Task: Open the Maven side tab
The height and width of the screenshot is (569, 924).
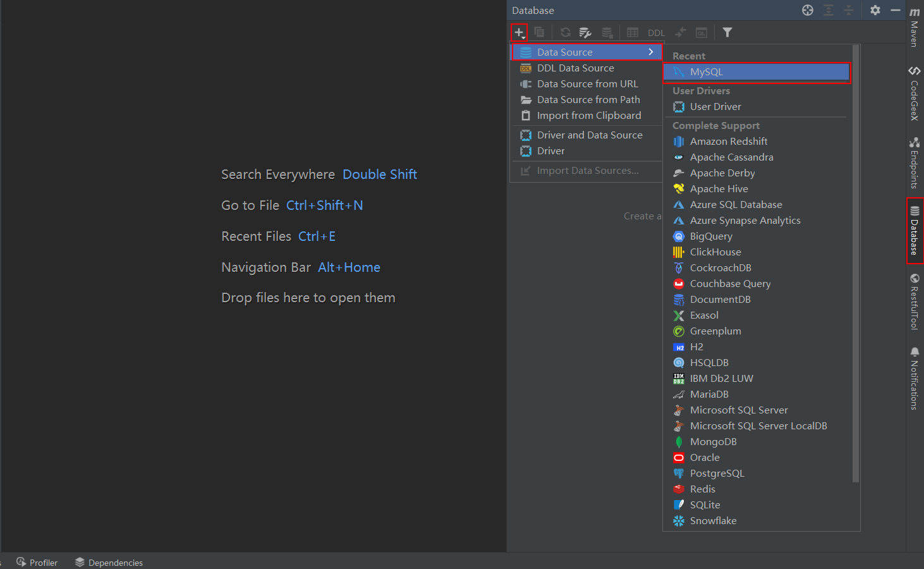Action: 915,27
